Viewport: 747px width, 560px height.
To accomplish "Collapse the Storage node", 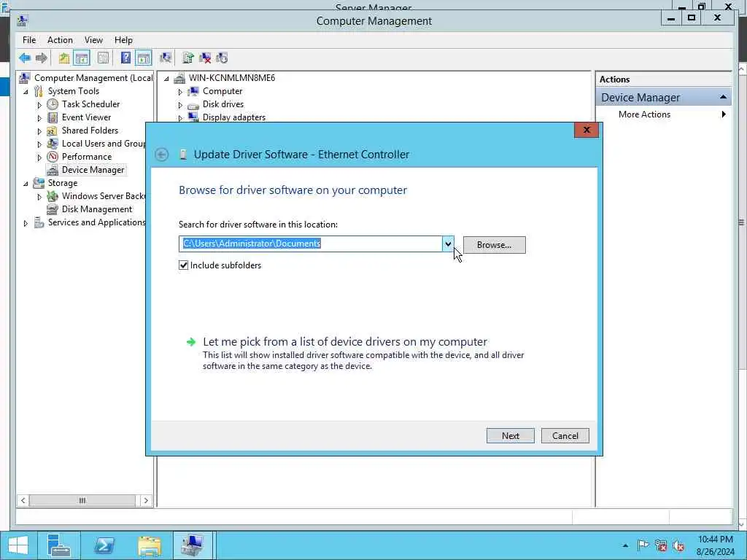I will click(x=26, y=183).
